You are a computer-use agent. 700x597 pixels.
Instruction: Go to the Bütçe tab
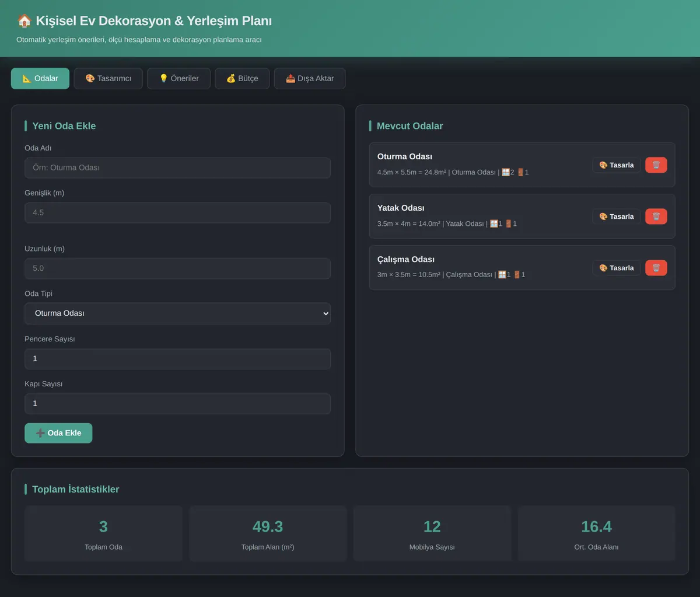(242, 78)
